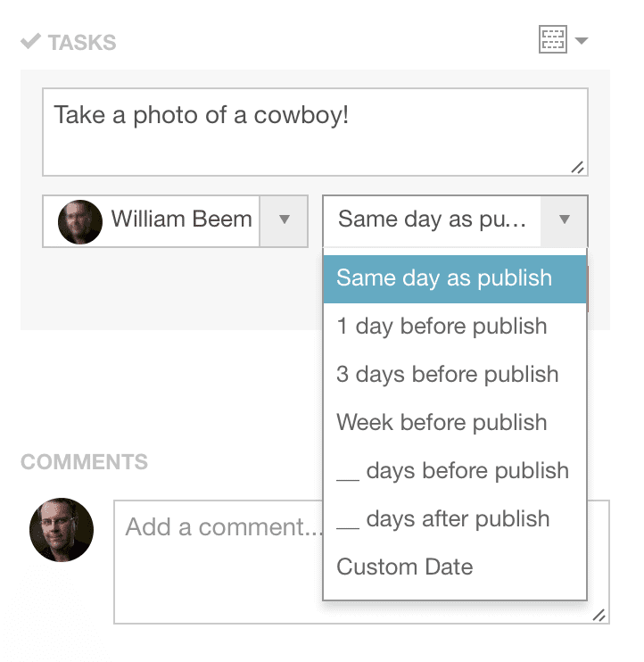Click the William Beem assignee name

[x=181, y=219]
